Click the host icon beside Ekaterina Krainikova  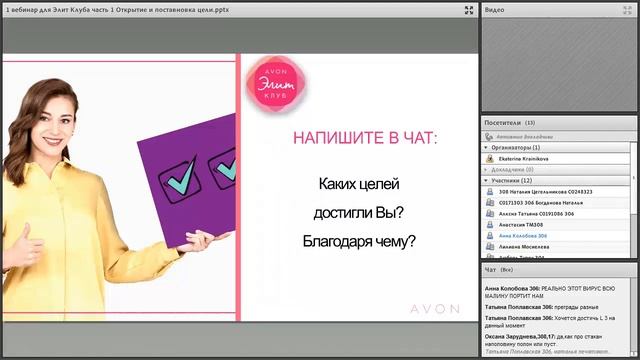click(x=490, y=159)
